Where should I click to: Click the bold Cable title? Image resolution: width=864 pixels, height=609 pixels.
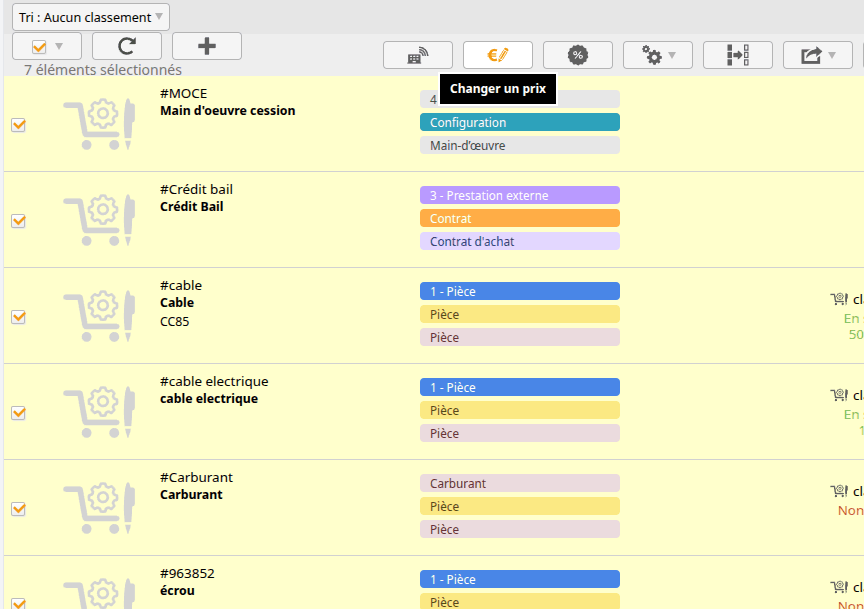coord(177,303)
